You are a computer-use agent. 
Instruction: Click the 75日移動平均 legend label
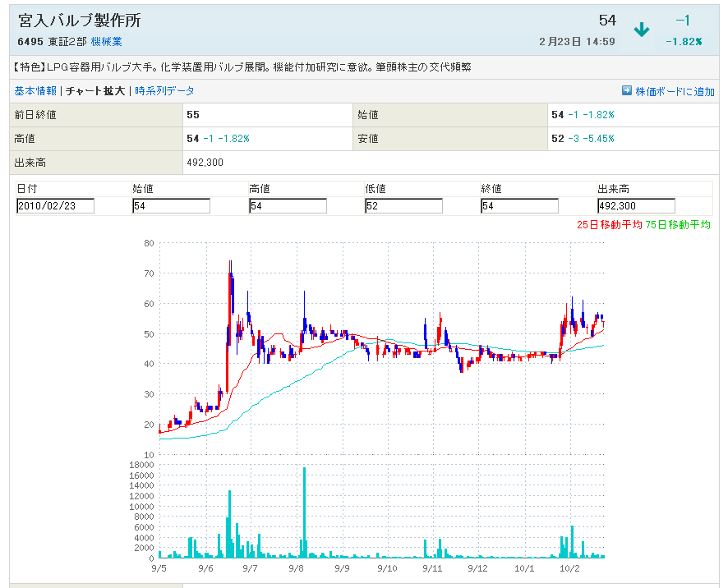click(x=678, y=225)
